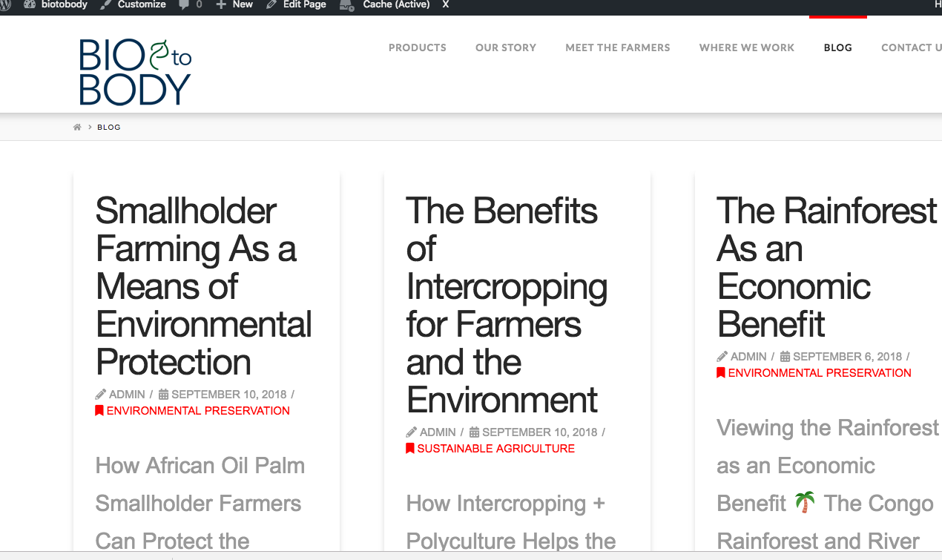Go to the Our Story page
Viewport: 942px width, 560px height.
[506, 47]
